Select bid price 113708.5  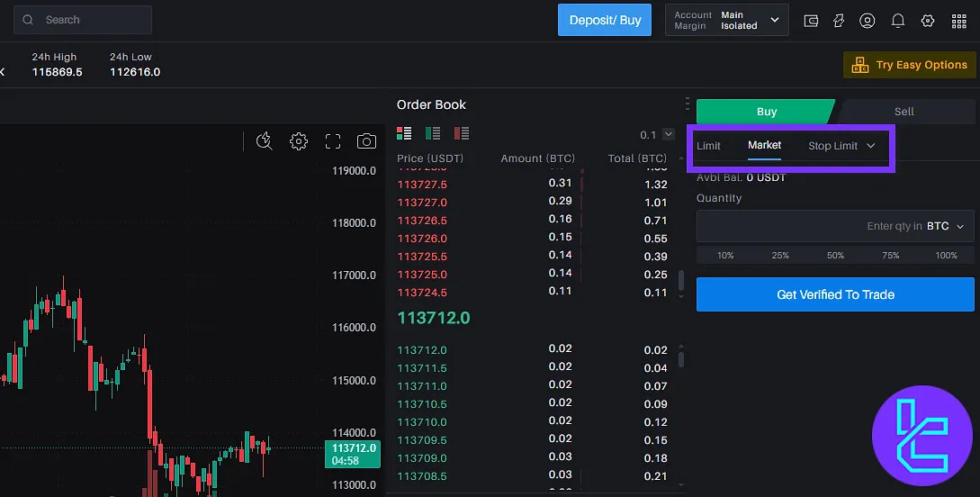(x=422, y=476)
